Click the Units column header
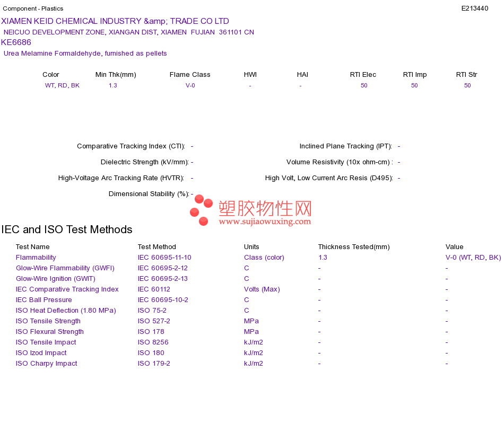 coord(251,247)
